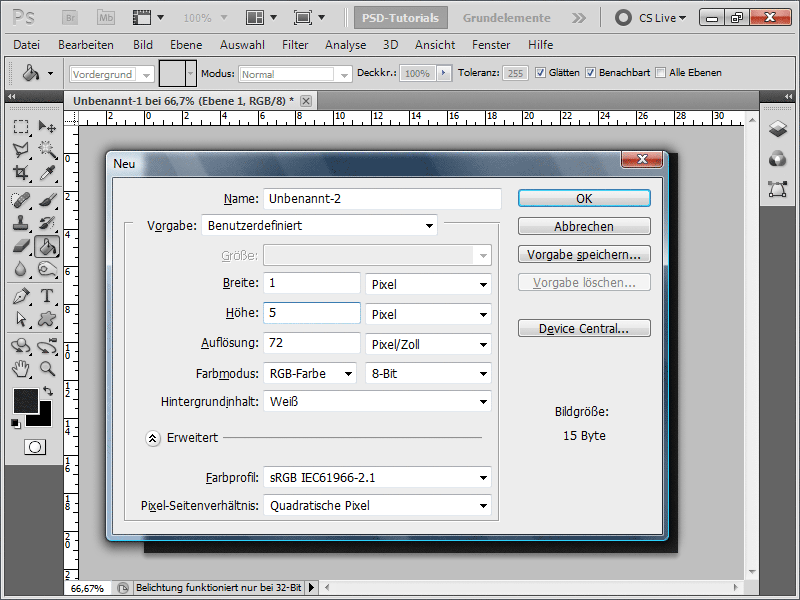800x600 pixels.
Task: Open the Vordergrund fill source dropdown
Action: click(112, 74)
